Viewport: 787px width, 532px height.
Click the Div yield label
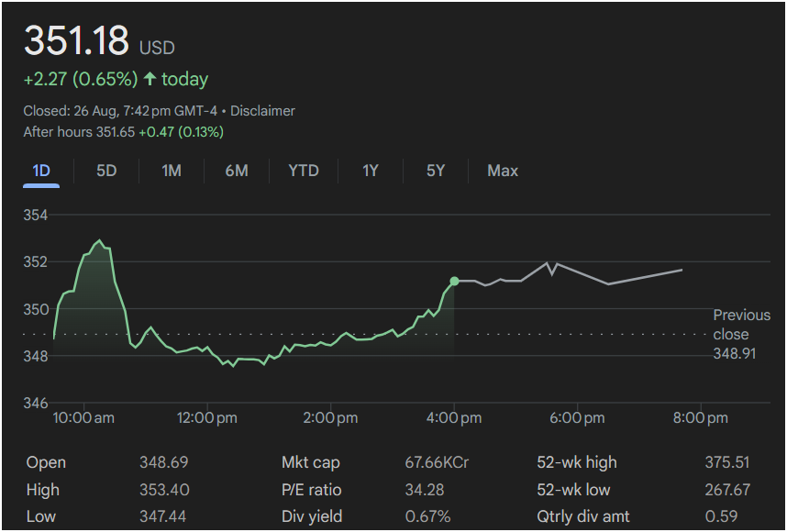coord(314,516)
